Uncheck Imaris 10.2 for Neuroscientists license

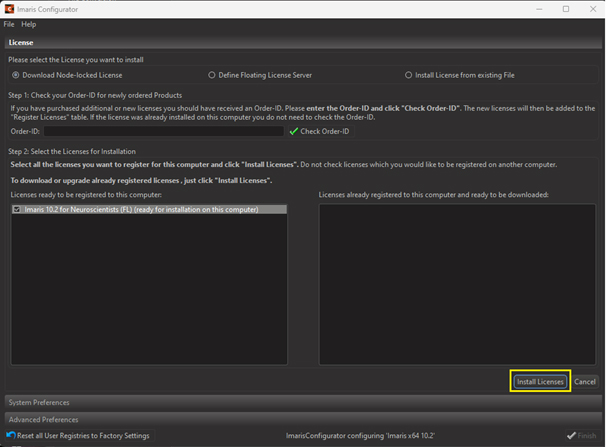17,210
